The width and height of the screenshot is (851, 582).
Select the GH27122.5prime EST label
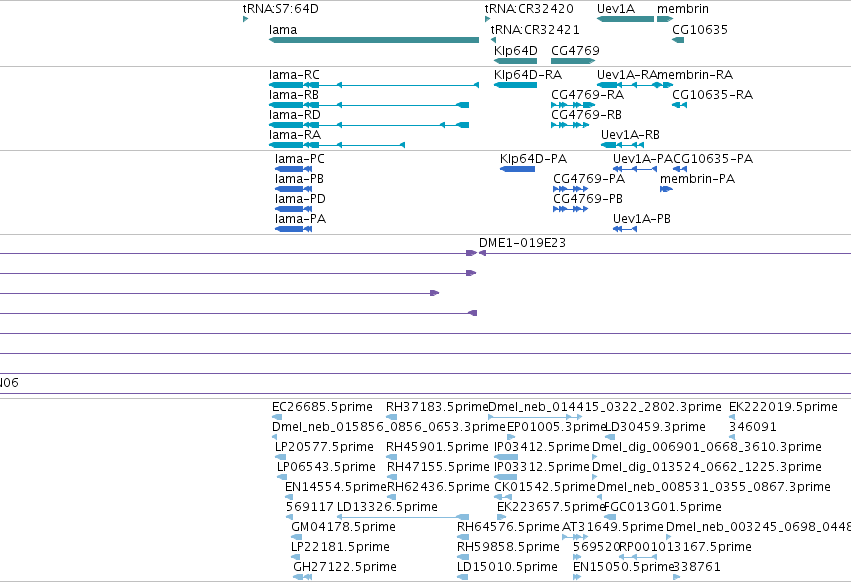345,567
